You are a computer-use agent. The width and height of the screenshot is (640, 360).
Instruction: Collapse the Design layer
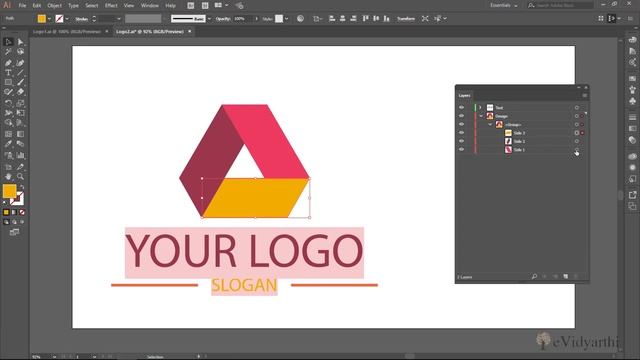[x=481, y=116]
